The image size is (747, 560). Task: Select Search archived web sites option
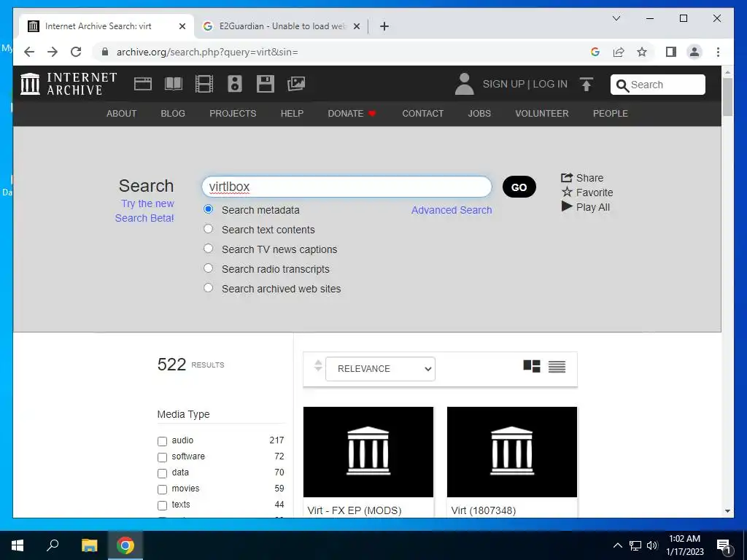[x=208, y=287]
